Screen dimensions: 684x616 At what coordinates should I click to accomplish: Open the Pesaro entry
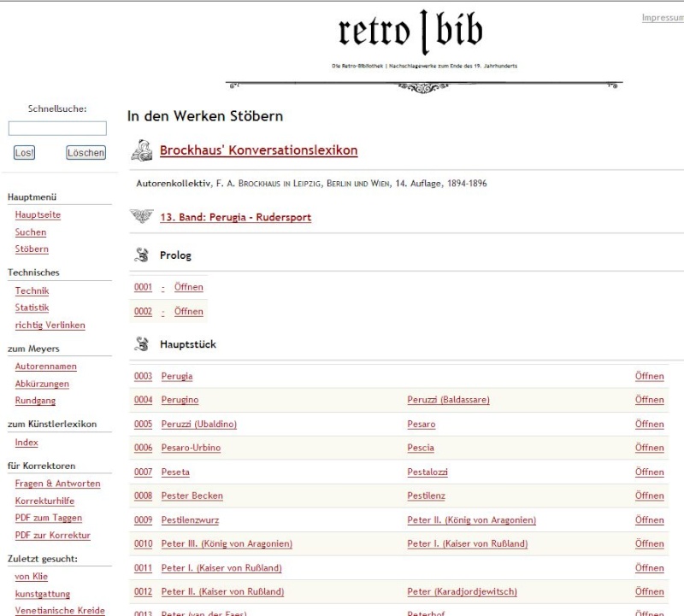click(x=422, y=424)
